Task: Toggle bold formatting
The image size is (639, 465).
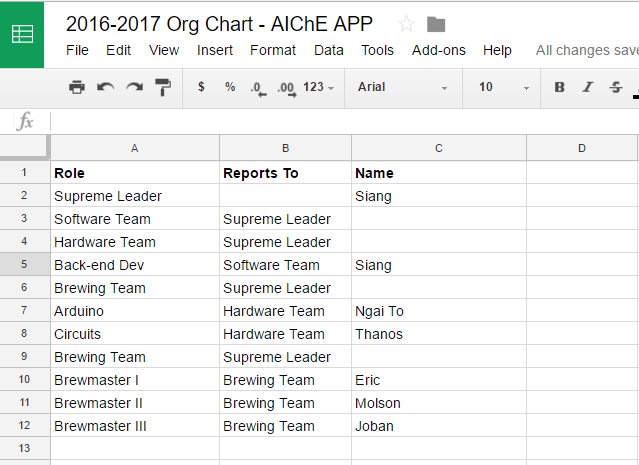Action: 559,87
